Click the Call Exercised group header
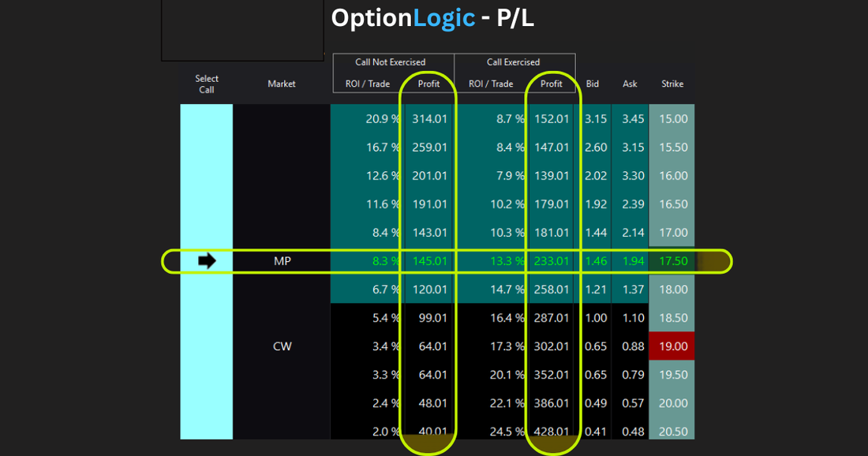Viewport: 868px width, 456px height. coord(513,62)
